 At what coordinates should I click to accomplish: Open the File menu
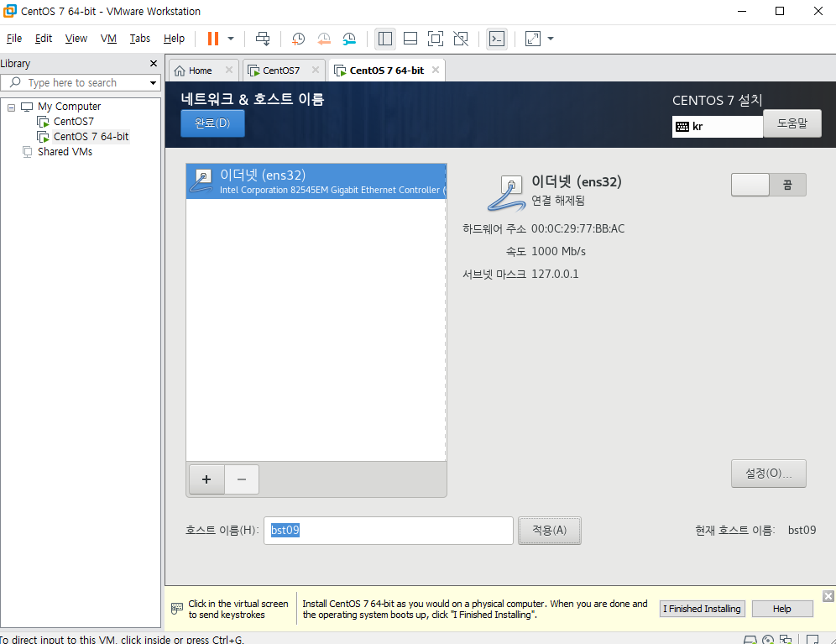(14, 39)
